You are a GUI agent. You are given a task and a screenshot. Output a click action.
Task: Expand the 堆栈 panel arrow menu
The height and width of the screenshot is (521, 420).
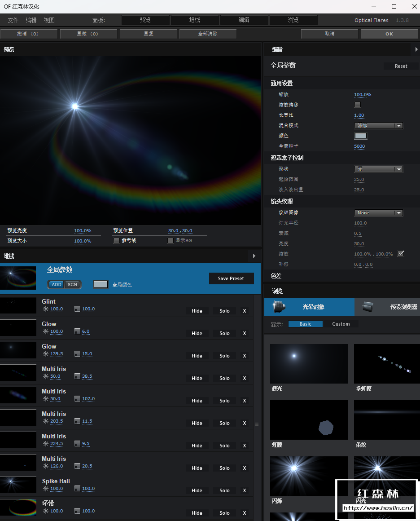click(254, 256)
